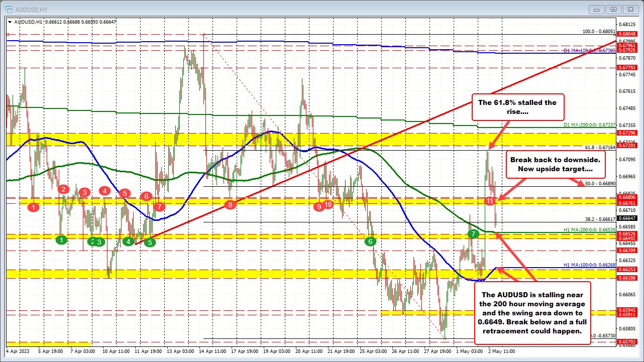Select the green circle marker 7
This screenshot has width=644, height=362.
tap(472, 233)
